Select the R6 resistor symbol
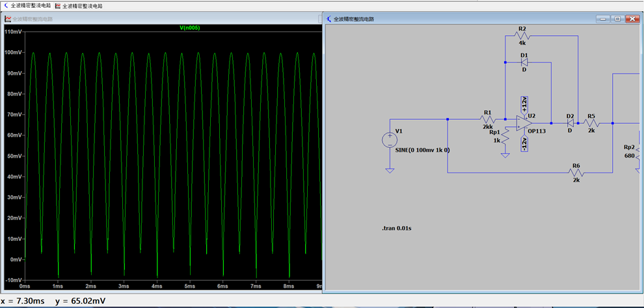 coord(576,173)
